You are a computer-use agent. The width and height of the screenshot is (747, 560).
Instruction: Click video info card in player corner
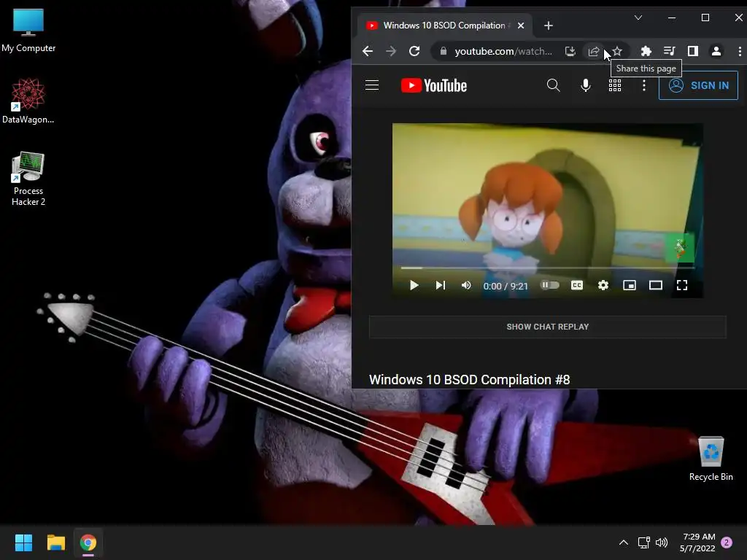coord(679,248)
